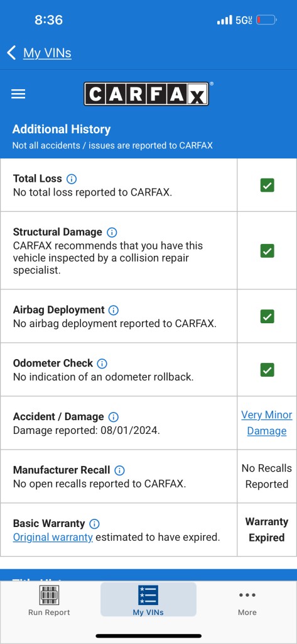Screen dimensions: 297x644
Task: Tap the Airbag Deployment info icon
Action: click(114, 310)
